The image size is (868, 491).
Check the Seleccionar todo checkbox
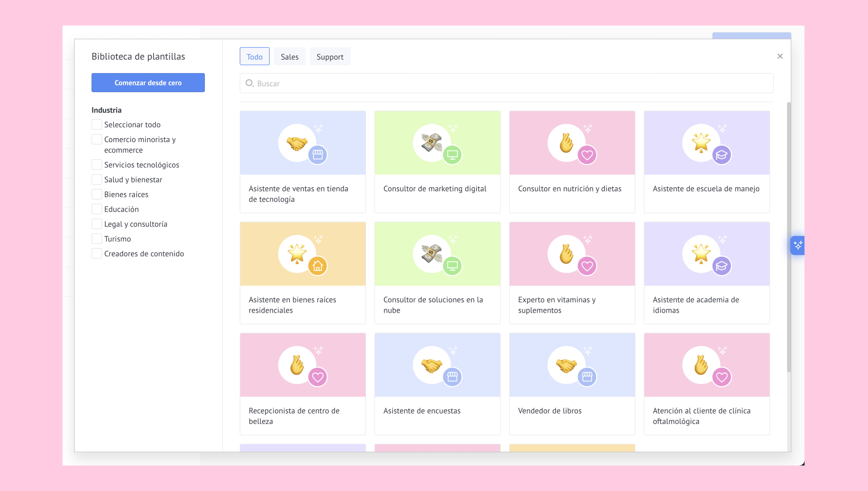[x=97, y=124]
